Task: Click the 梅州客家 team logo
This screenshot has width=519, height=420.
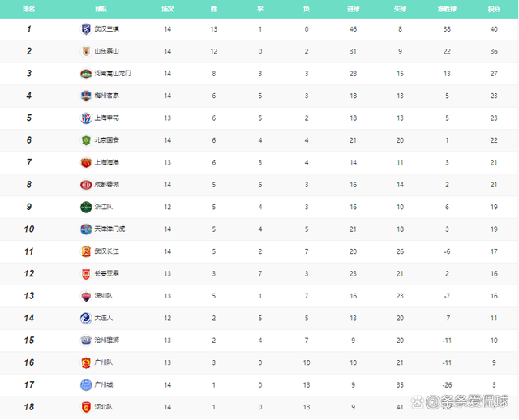Action: [x=86, y=96]
